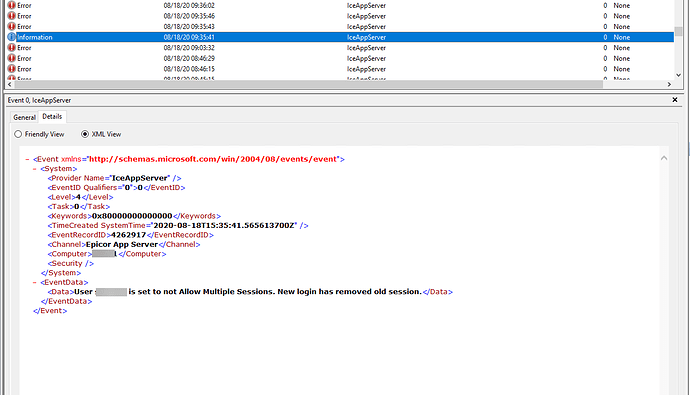The image size is (690, 395).
Task: Click the error icon for event 09:36:02
Action: pos(11,5)
